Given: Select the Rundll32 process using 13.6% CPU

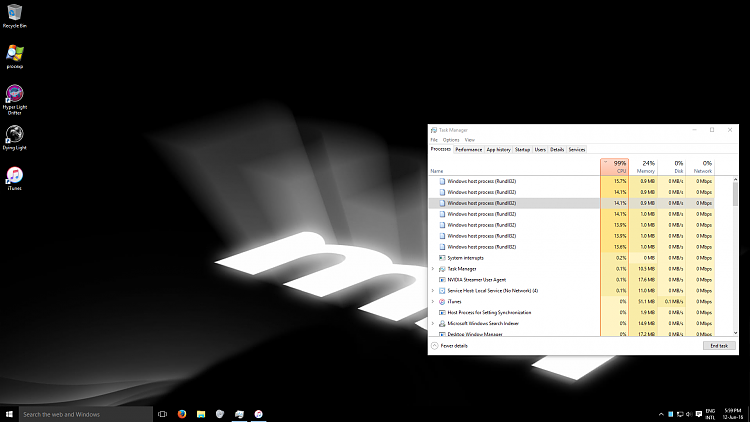Looking at the screenshot, I should [x=572, y=247].
